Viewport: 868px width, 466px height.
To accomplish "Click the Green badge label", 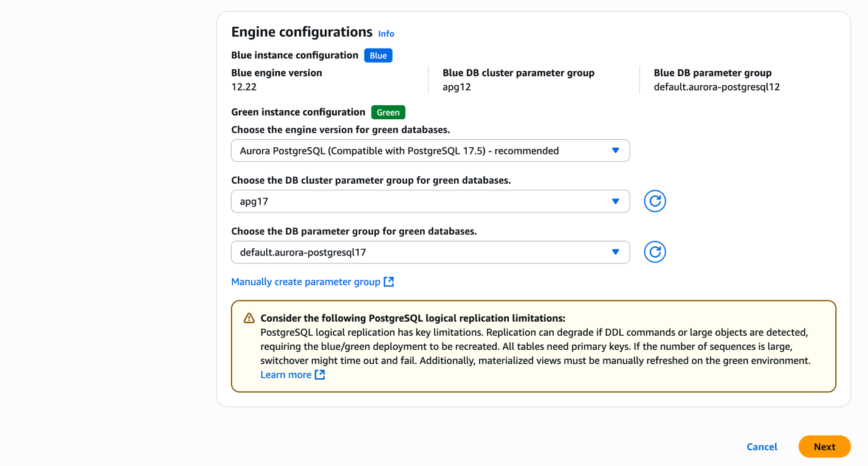I will [x=388, y=113].
